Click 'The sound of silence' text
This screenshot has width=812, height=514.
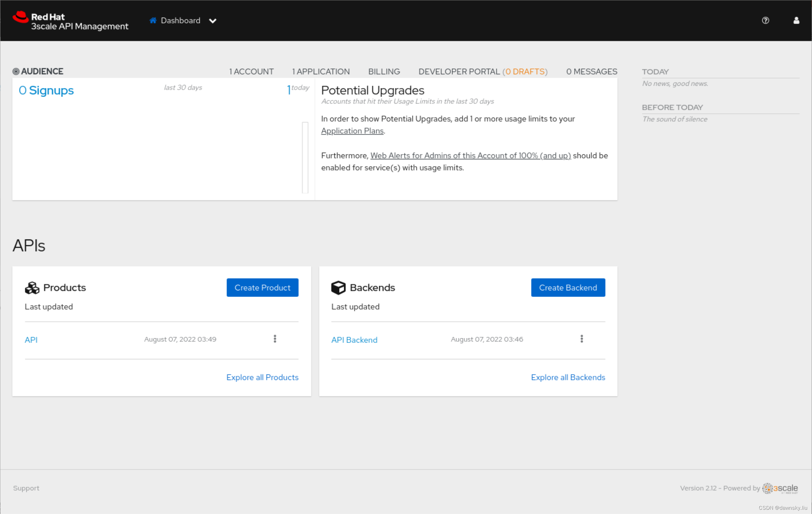pos(674,119)
